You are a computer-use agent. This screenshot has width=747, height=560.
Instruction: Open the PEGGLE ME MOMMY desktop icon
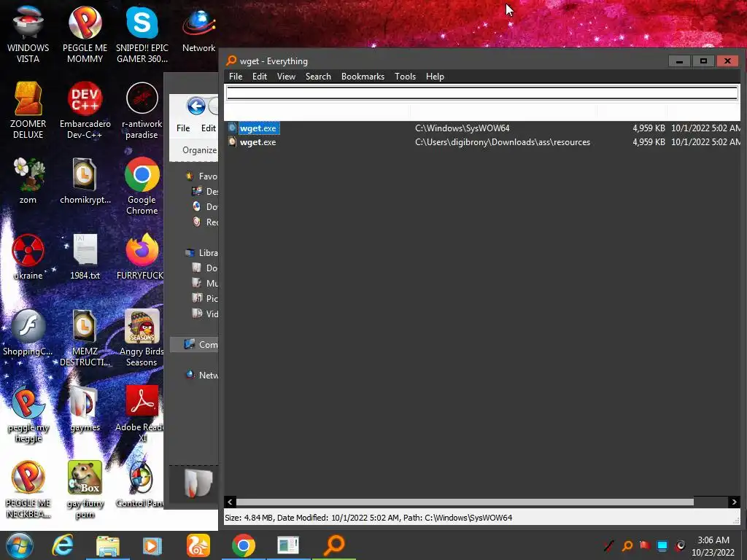point(85,34)
